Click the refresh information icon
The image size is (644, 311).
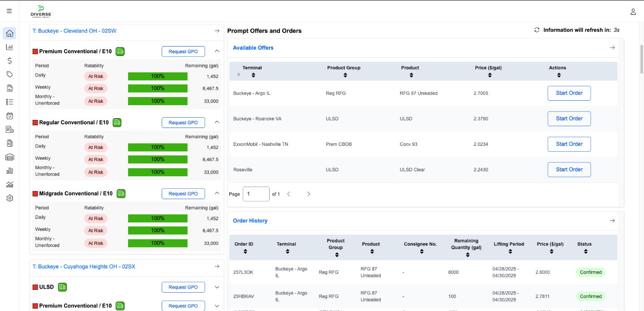[x=537, y=30]
